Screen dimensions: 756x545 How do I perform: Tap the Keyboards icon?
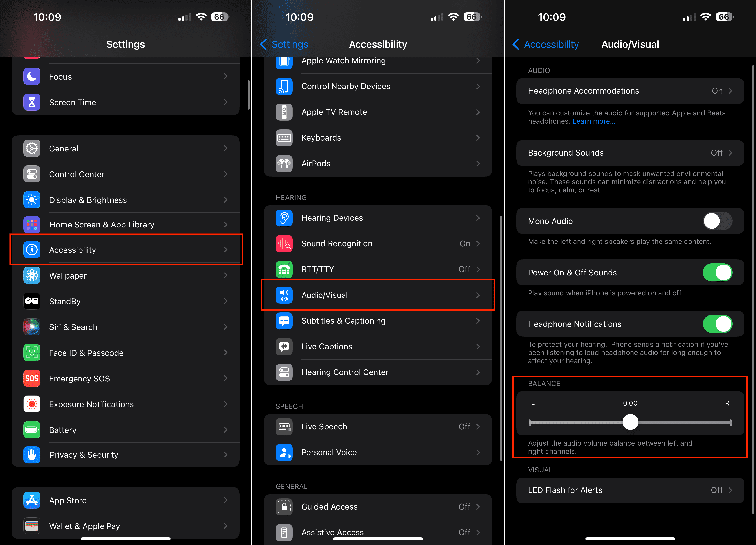pos(284,138)
